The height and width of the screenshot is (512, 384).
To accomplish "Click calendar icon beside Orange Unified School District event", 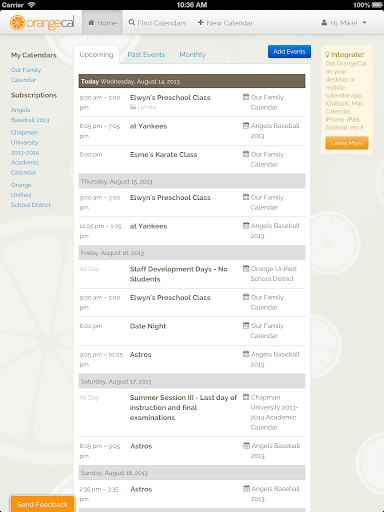I will (x=246, y=268).
